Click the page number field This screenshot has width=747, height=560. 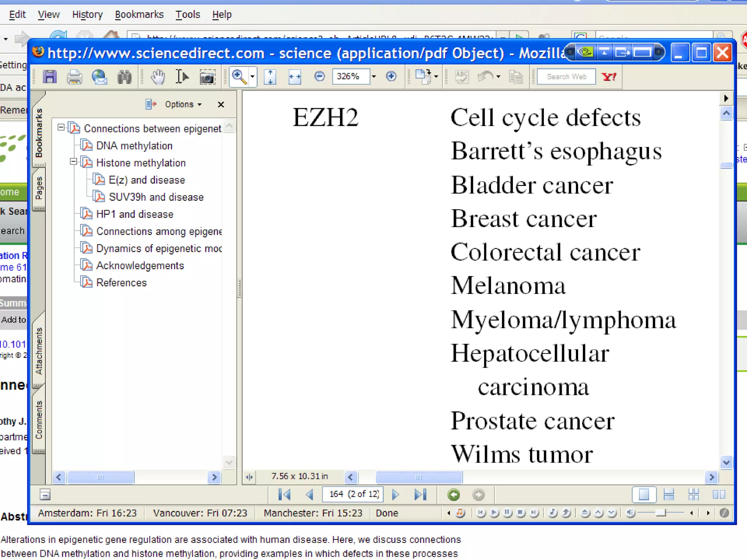[x=353, y=494]
